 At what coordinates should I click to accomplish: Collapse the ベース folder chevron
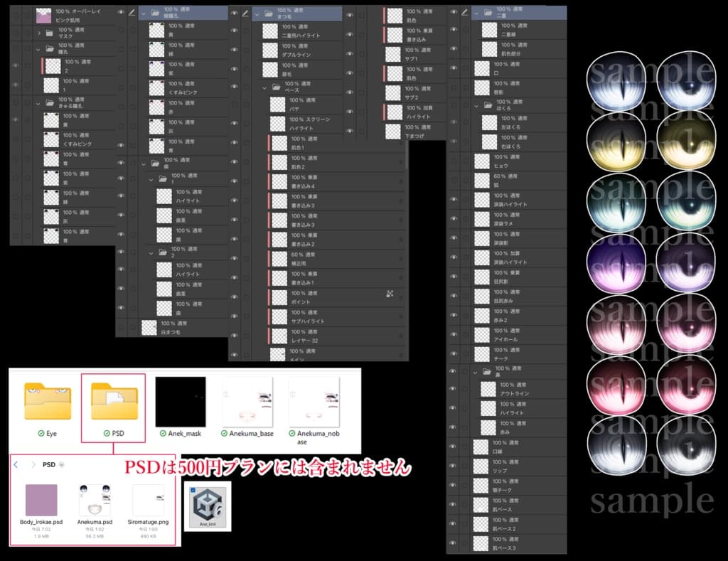[264, 87]
